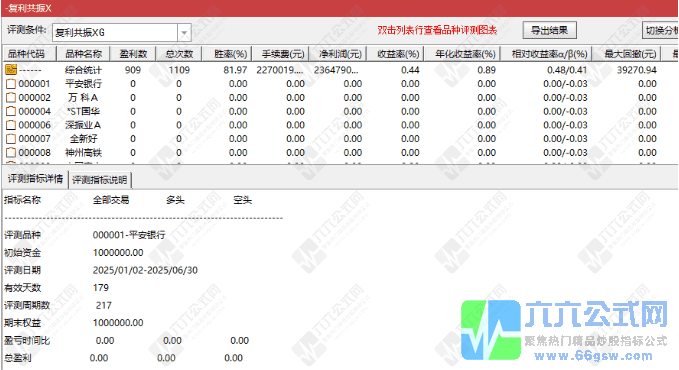
Task: Select the 神州高铁 stock name cell
Action: coord(83,153)
